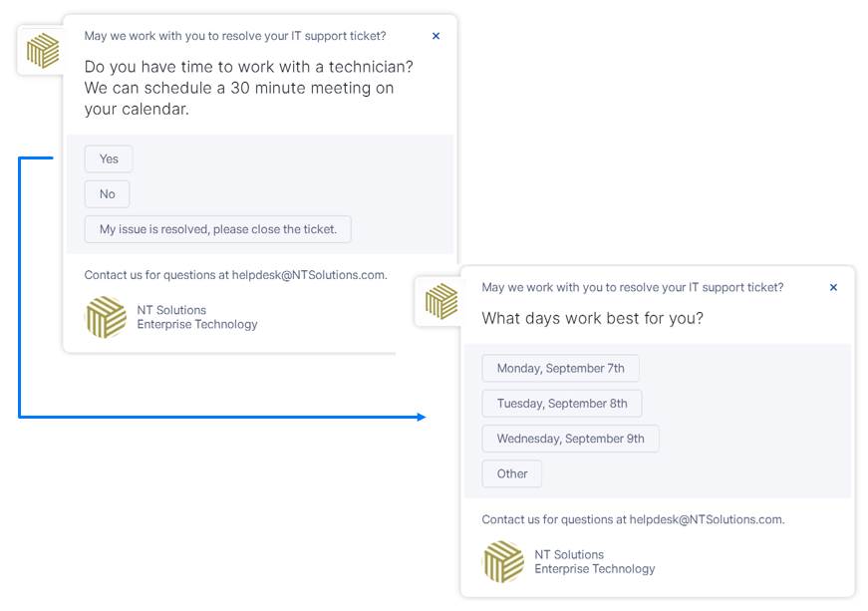This screenshot has width=868, height=611.
Task: Click the 'Do you have time' question text
Action: click(248, 88)
